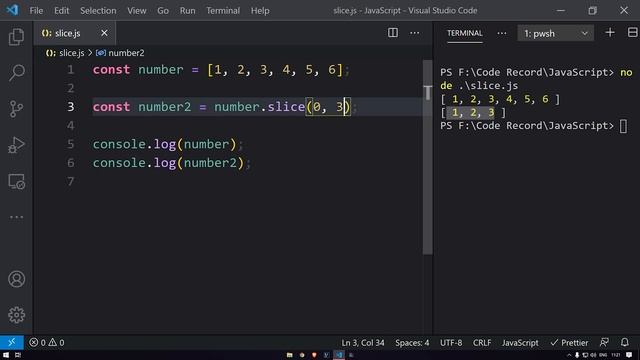Screen dimensions: 640x360
Task: Click the VS Code logo icon
Action: tap(12, 10)
